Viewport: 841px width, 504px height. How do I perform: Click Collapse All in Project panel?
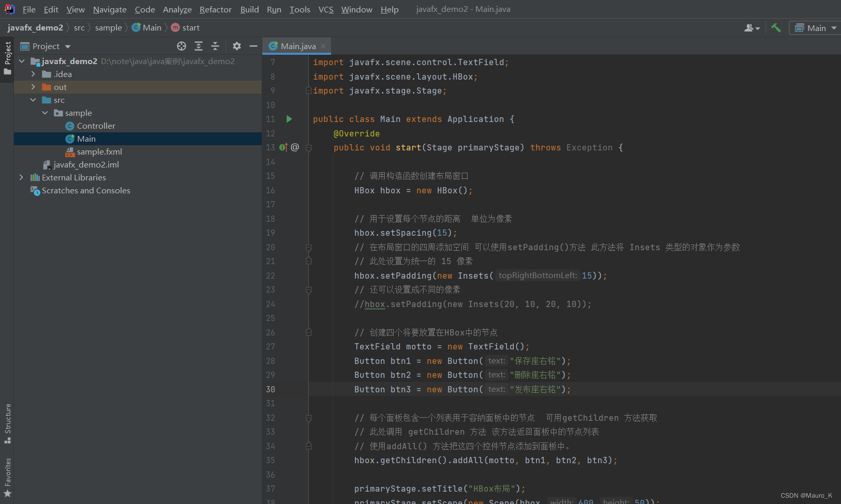click(215, 46)
